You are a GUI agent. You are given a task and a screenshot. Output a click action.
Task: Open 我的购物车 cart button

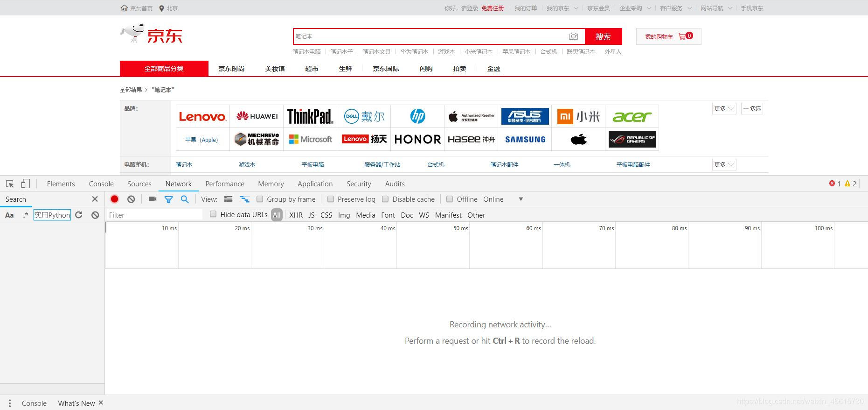(668, 36)
